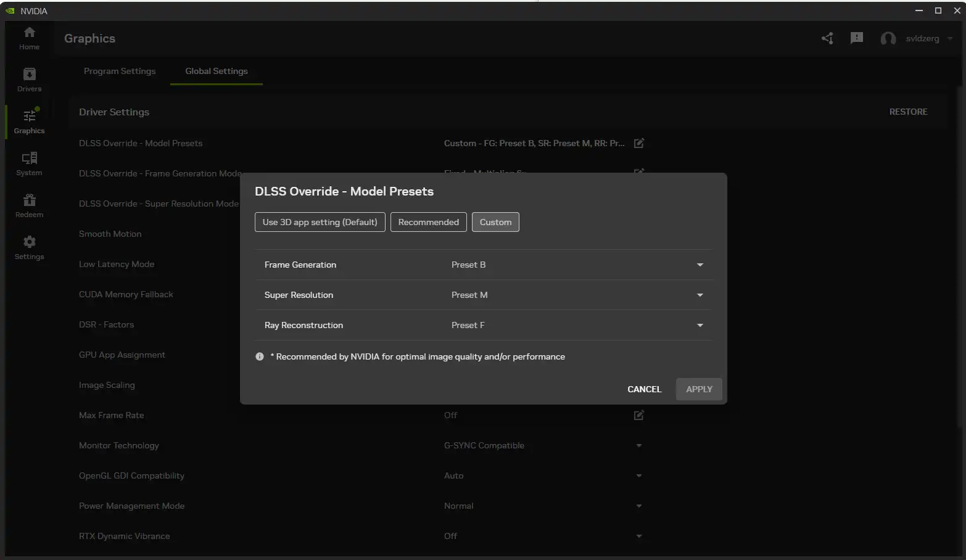Select the Recommended preset option
The height and width of the screenshot is (560, 966).
(x=429, y=222)
